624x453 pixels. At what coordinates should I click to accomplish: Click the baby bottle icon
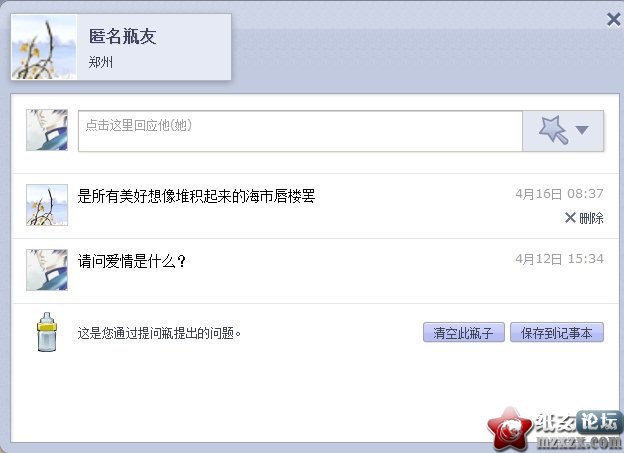coord(47,332)
